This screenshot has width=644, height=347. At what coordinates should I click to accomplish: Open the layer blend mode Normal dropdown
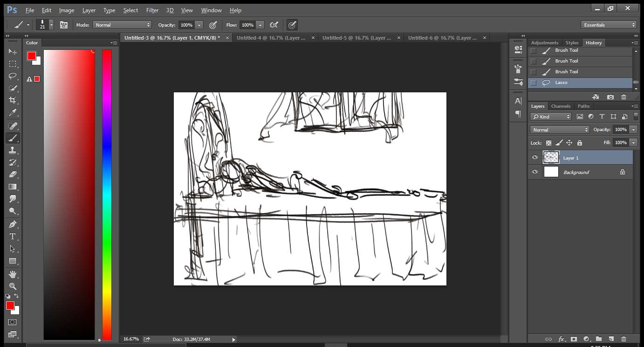pos(560,130)
